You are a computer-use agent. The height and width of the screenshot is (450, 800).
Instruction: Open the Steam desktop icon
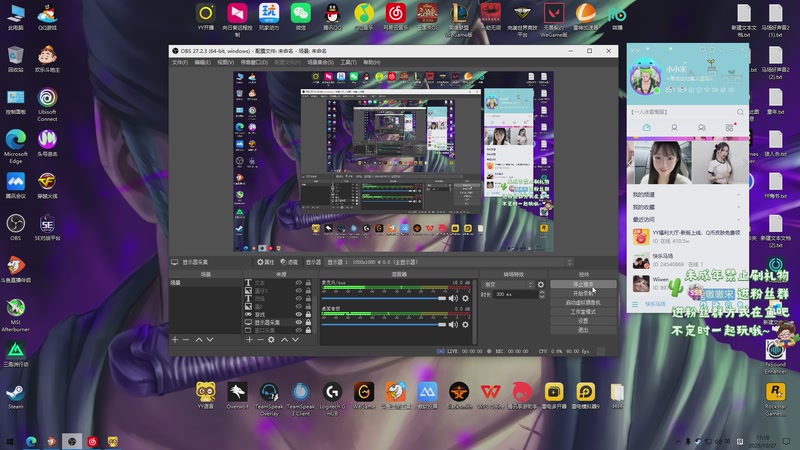[x=15, y=396]
